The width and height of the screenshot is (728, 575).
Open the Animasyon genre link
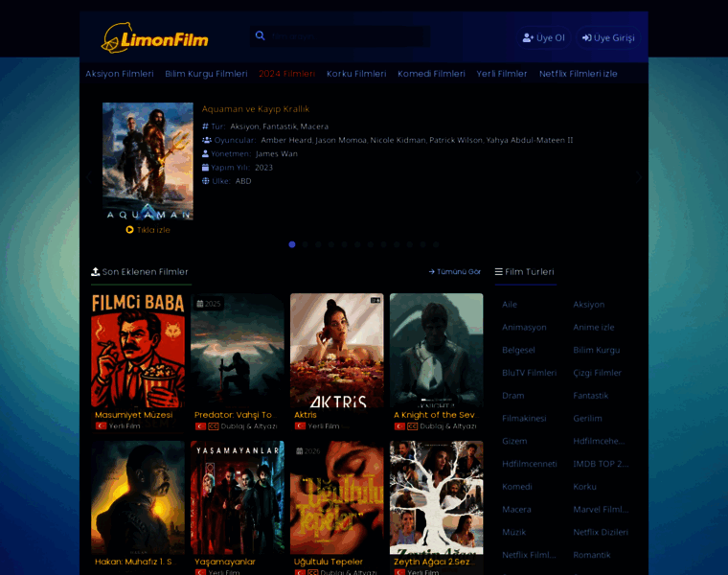click(x=524, y=328)
